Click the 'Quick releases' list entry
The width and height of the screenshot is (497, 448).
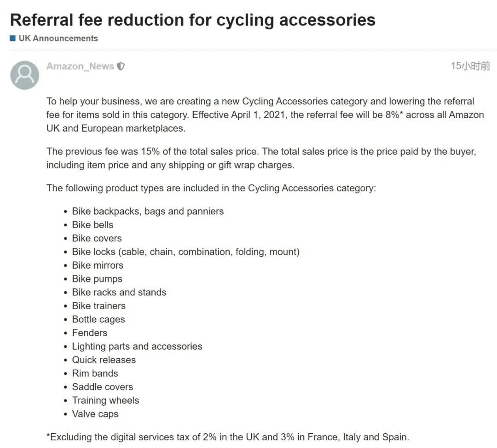[x=104, y=360]
